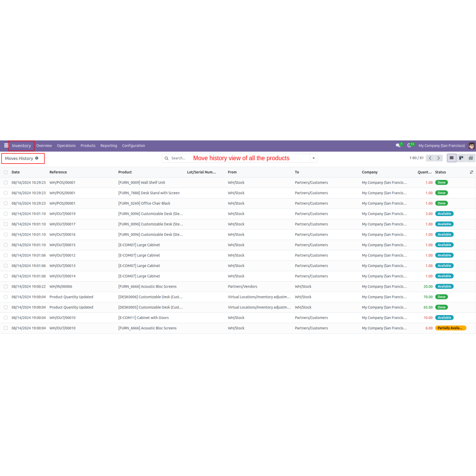
Task: Open the Overview menu
Action: tap(44, 146)
